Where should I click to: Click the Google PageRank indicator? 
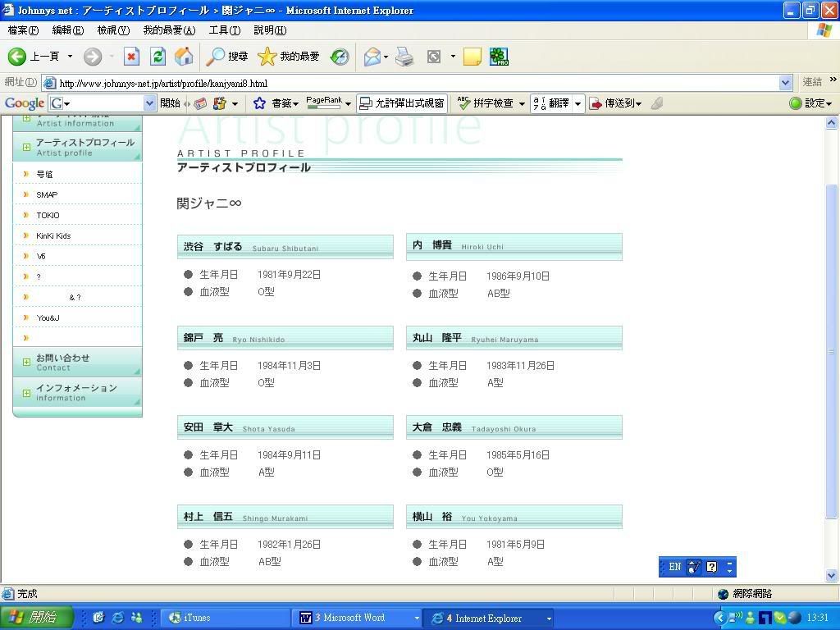(324, 103)
